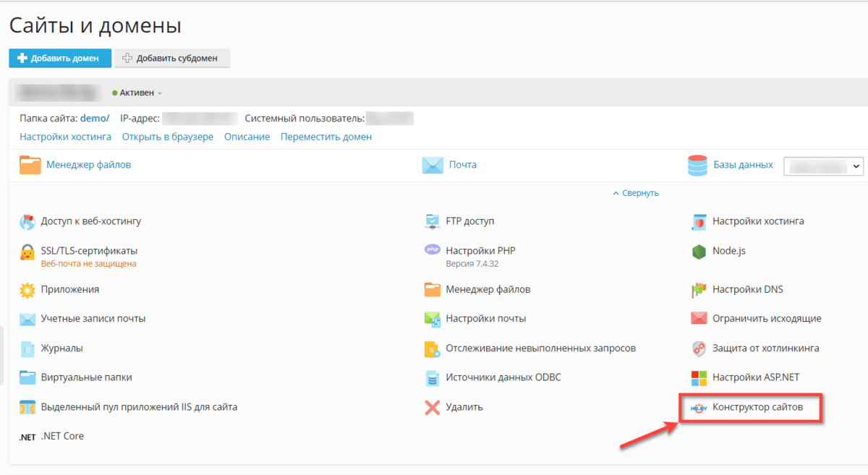The height and width of the screenshot is (475, 868).
Task: Collapse the tools list via Свернуть
Action: pos(636,194)
